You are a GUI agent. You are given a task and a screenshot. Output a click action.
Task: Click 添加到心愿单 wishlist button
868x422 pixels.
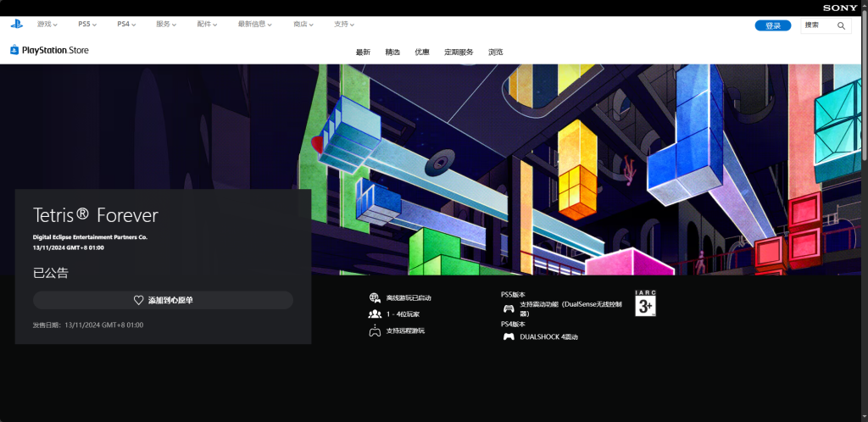(x=163, y=300)
